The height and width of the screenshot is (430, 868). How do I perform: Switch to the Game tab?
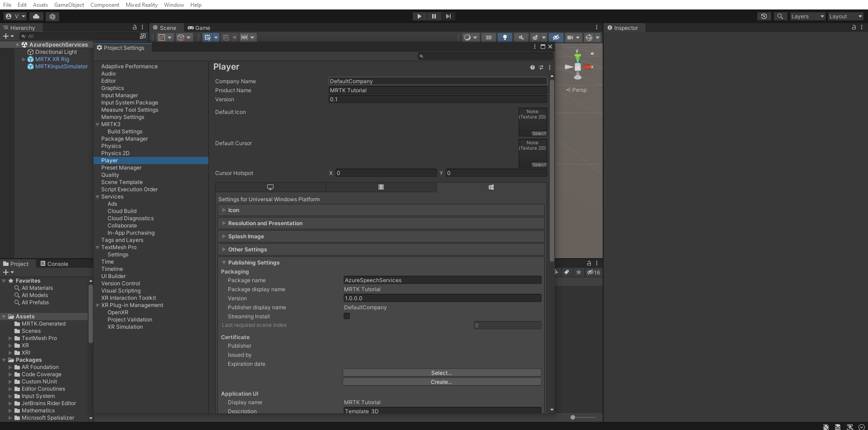[199, 28]
